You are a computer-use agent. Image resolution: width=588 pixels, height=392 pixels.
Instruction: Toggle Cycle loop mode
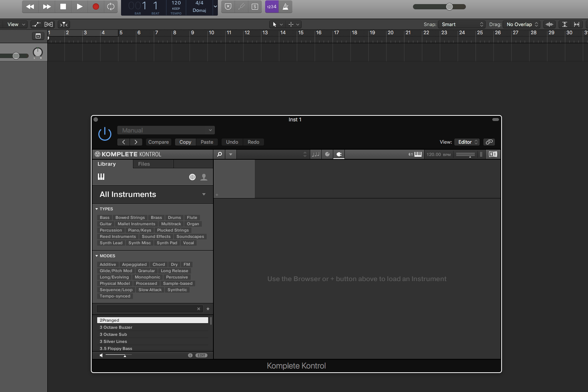click(111, 7)
